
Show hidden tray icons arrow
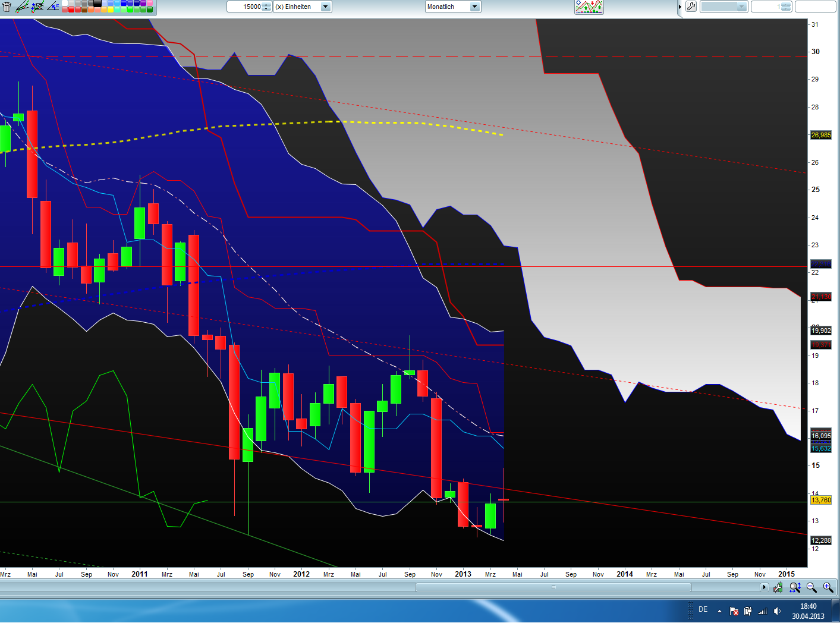click(x=720, y=611)
